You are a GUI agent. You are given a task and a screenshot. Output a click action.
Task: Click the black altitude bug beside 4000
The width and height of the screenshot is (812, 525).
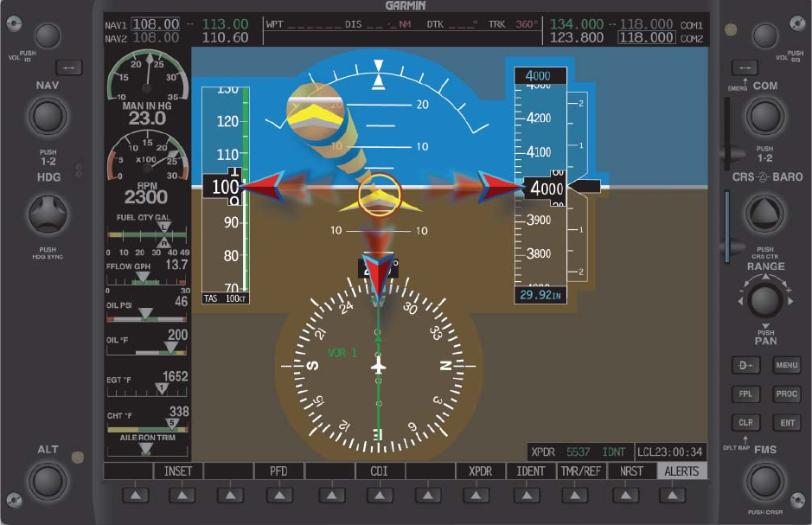(585, 186)
